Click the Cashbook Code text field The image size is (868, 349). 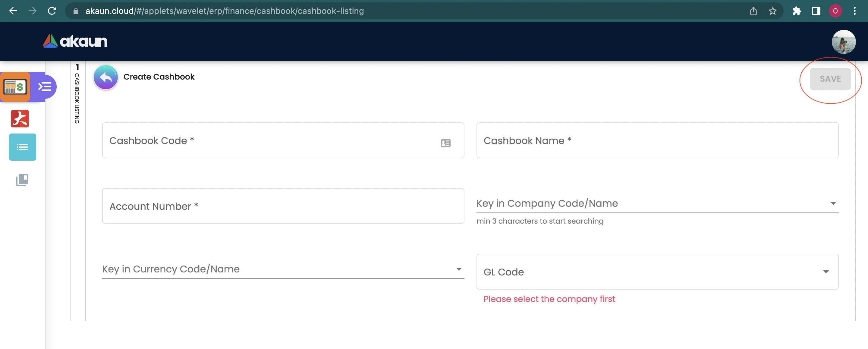coord(269,140)
